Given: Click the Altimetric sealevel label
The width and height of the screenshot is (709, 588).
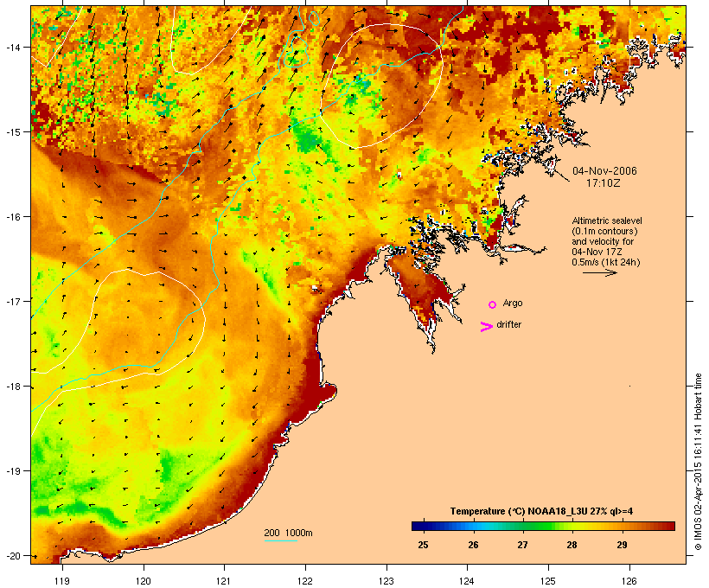Looking at the screenshot, I should [607, 220].
